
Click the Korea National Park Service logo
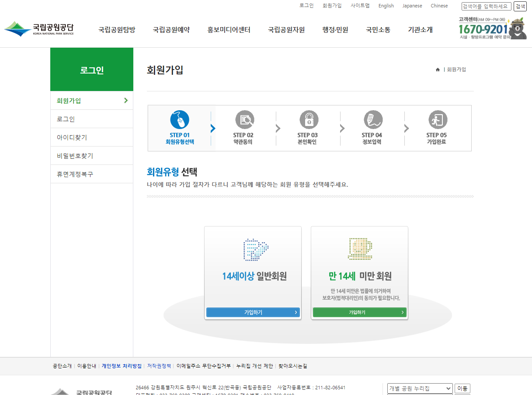pos(39,29)
